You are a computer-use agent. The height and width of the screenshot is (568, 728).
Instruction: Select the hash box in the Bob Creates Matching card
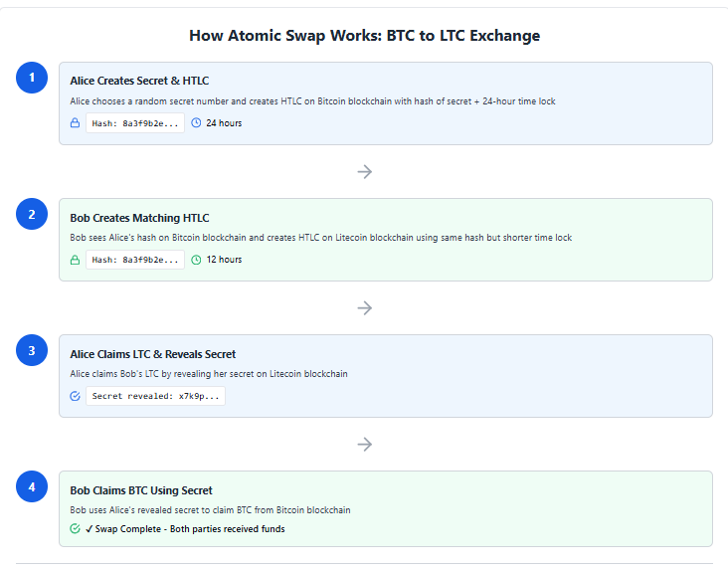(x=135, y=260)
